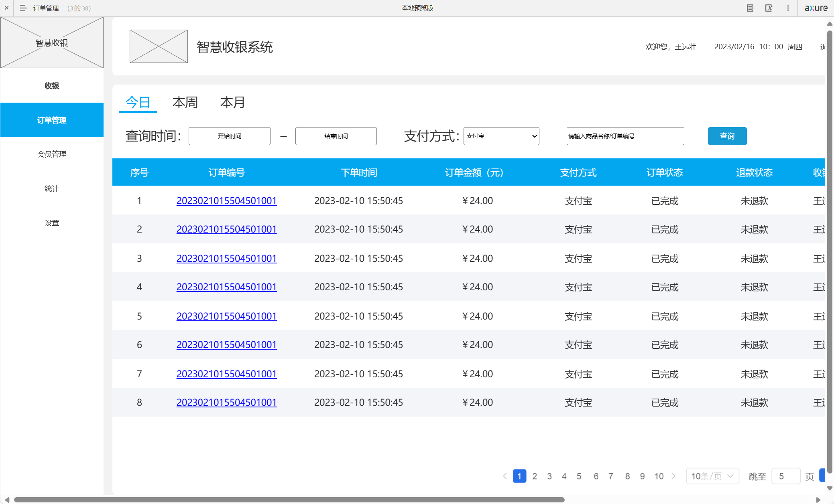Open 会员管理 in the sidebar
This screenshot has width=834, height=504.
click(x=52, y=154)
